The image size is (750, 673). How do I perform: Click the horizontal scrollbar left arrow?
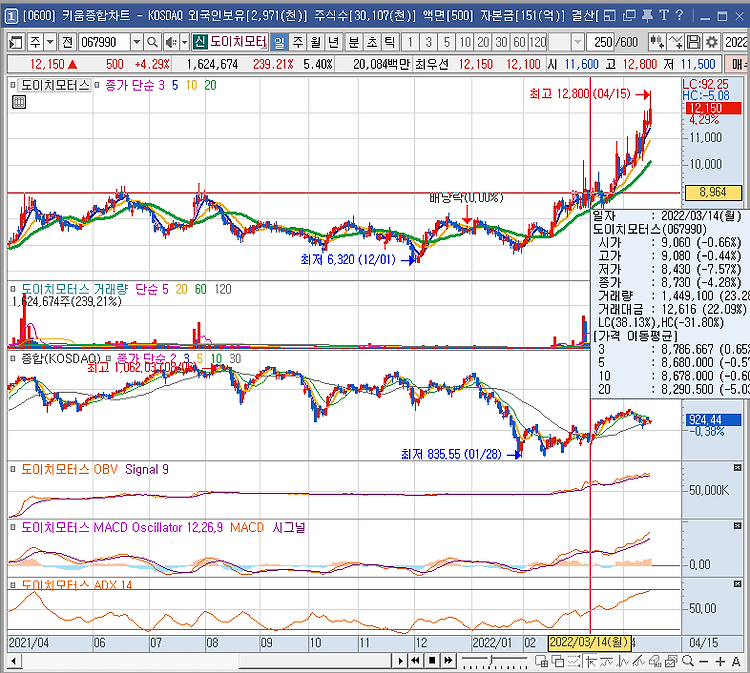click(14, 661)
